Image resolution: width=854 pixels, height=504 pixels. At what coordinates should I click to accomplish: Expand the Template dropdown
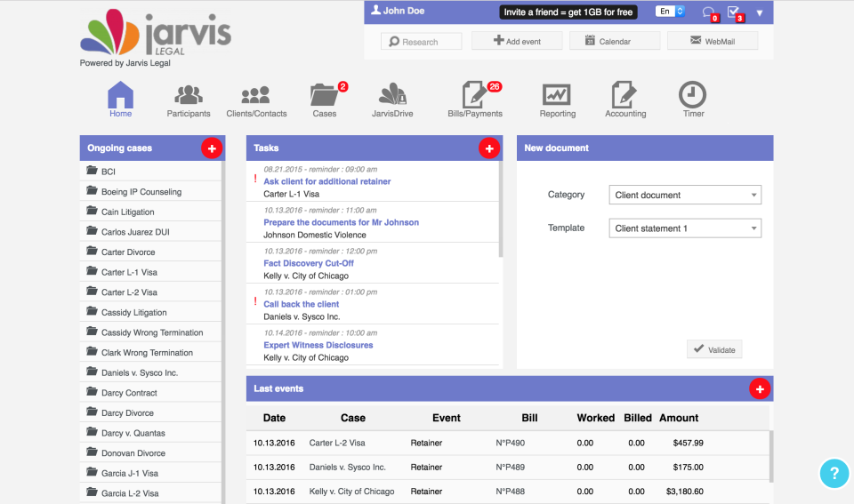point(685,228)
